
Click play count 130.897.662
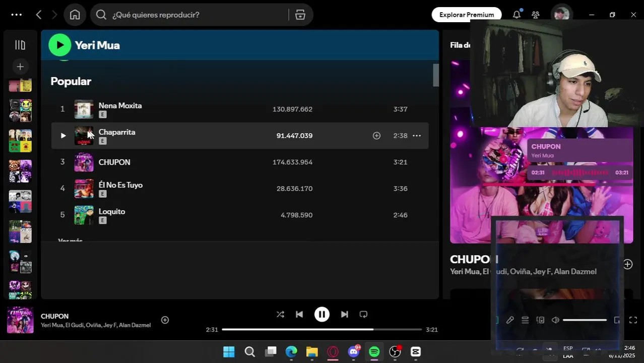tap(292, 109)
